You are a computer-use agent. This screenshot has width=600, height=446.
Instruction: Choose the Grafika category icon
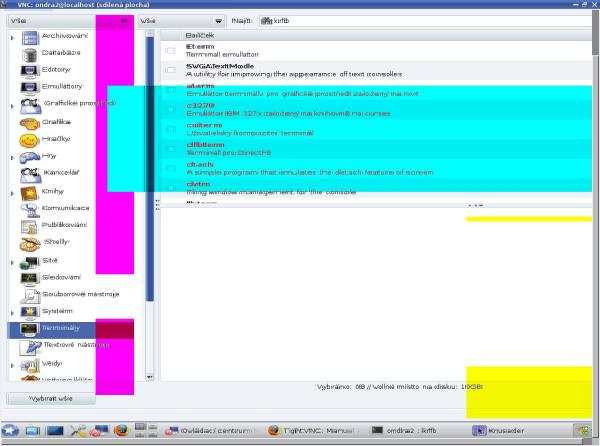pyautogui.click(x=29, y=122)
